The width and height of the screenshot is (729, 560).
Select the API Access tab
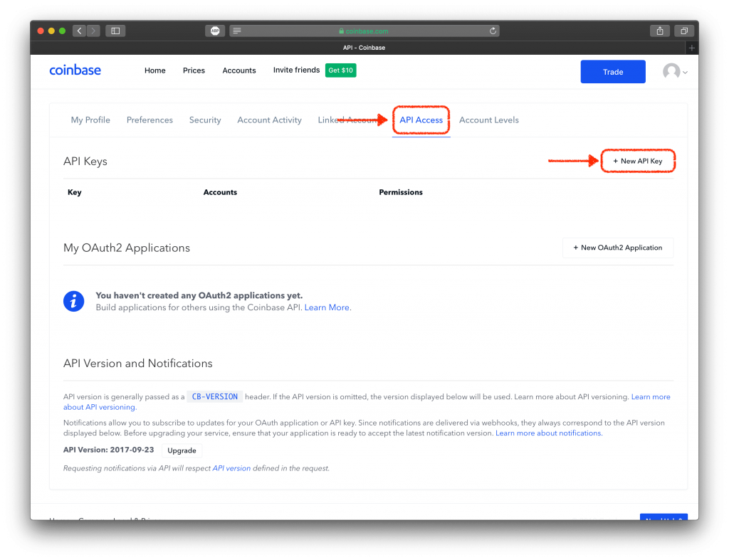click(x=421, y=120)
